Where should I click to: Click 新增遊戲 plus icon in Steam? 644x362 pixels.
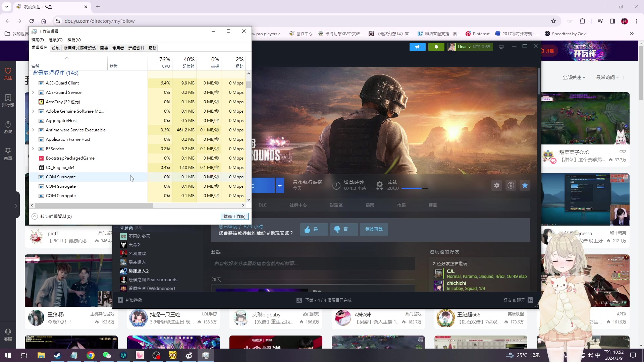click(120, 300)
